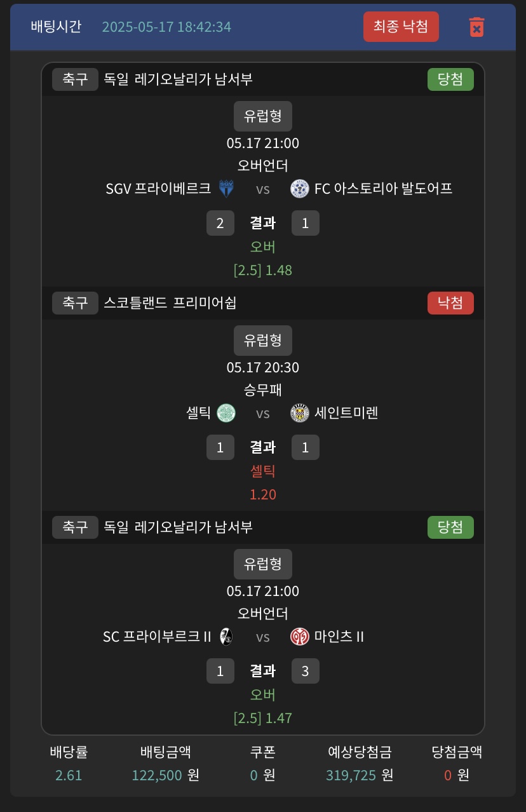The image size is (526, 812).
Task: Click the red trash delete icon
Action: click(476, 27)
